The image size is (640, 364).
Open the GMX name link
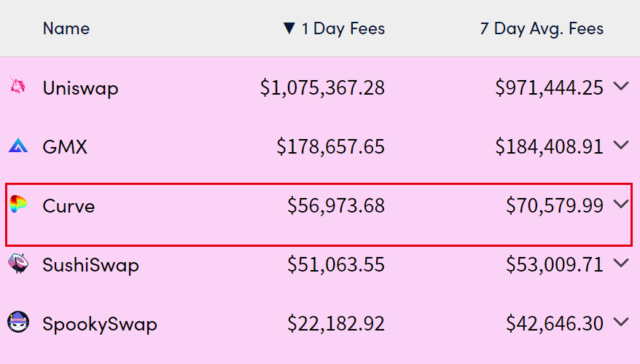point(65,147)
